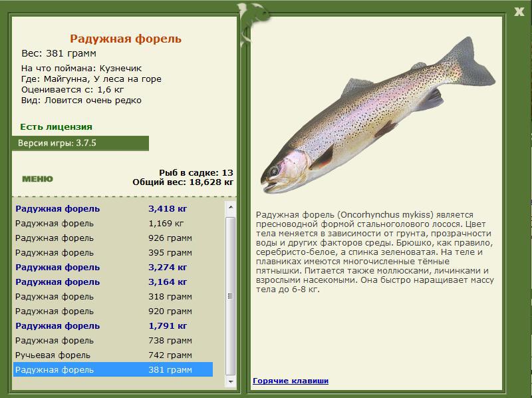Click the Общий вес: 18,628 кг total

(183, 182)
